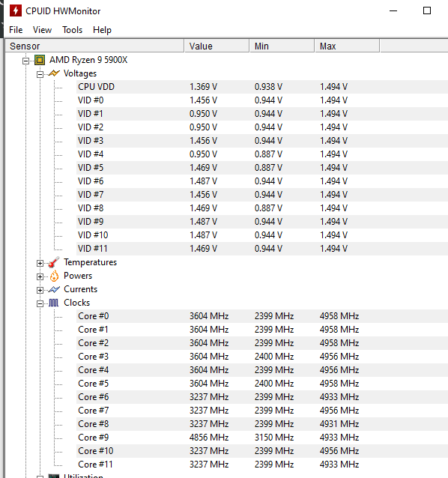Select the VID #4 row
This screenshot has width=448, height=478.
[x=262, y=154]
